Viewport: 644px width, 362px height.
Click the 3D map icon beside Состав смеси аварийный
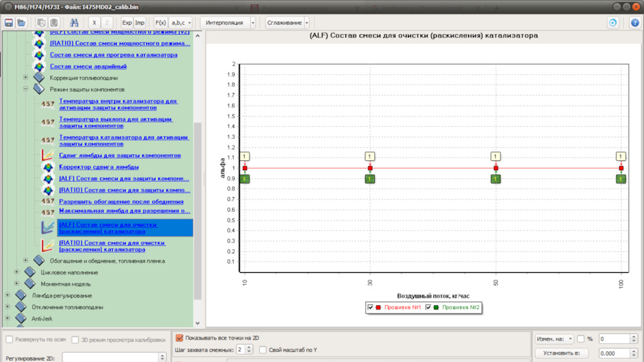tap(39, 66)
